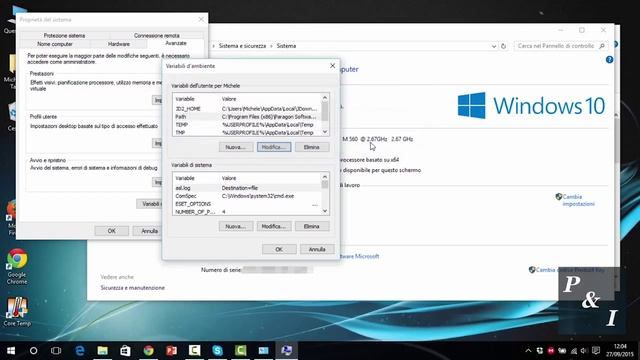Select the 'ComSpec' system variable row
The height and width of the screenshot is (360, 640).
[x=247, y=196]
